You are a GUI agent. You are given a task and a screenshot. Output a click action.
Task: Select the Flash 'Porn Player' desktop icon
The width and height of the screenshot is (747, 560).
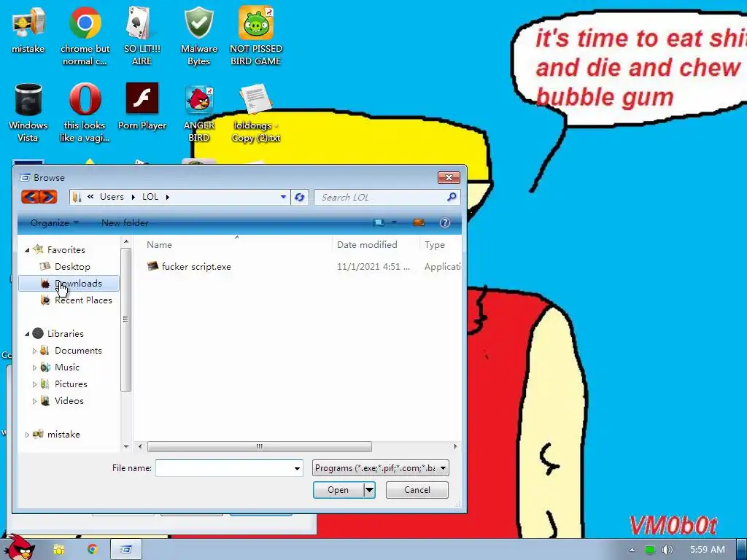(x=142, y=106)
